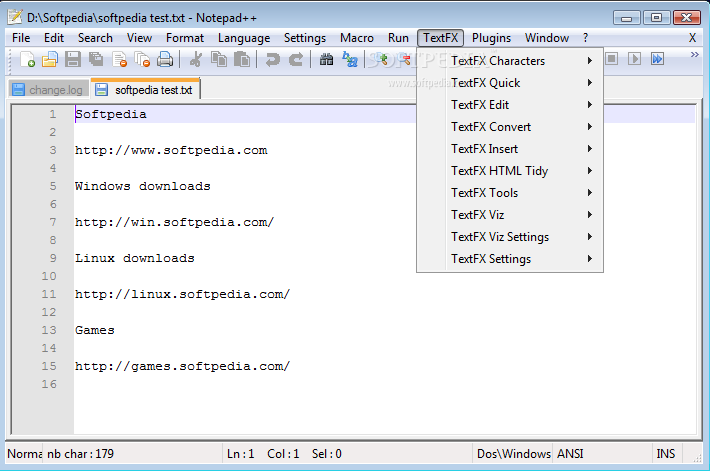Click the Copy toolbar icon

(219, 59)
